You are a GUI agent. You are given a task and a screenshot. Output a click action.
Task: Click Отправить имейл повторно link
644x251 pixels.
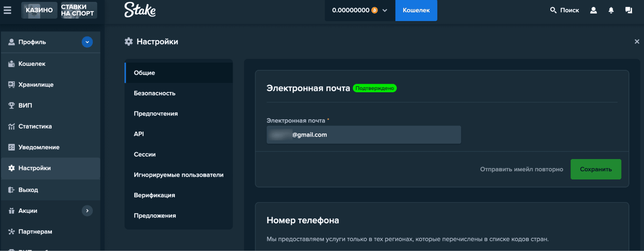[522, 169]
